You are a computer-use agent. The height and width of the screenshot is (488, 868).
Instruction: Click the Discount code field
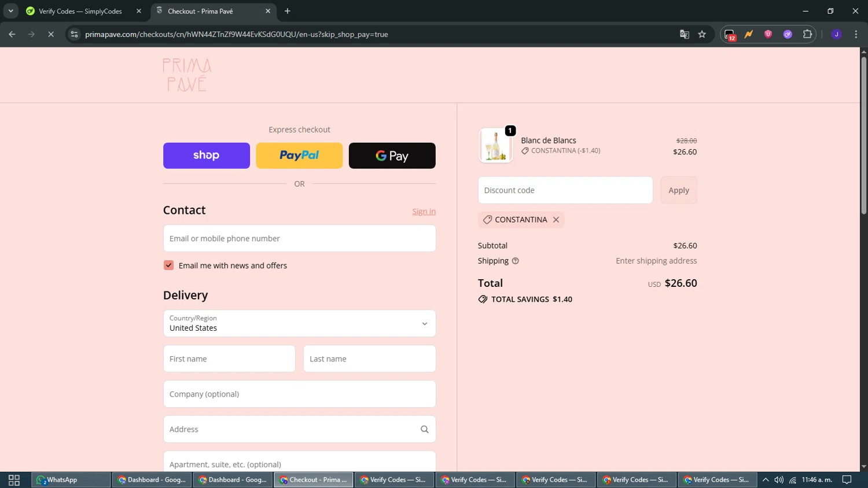coord(565,190)
